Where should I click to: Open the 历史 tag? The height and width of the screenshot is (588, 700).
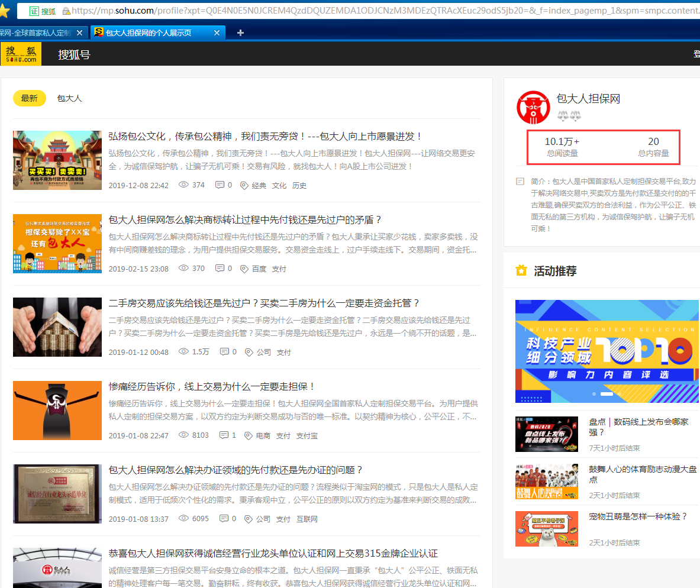299,185
